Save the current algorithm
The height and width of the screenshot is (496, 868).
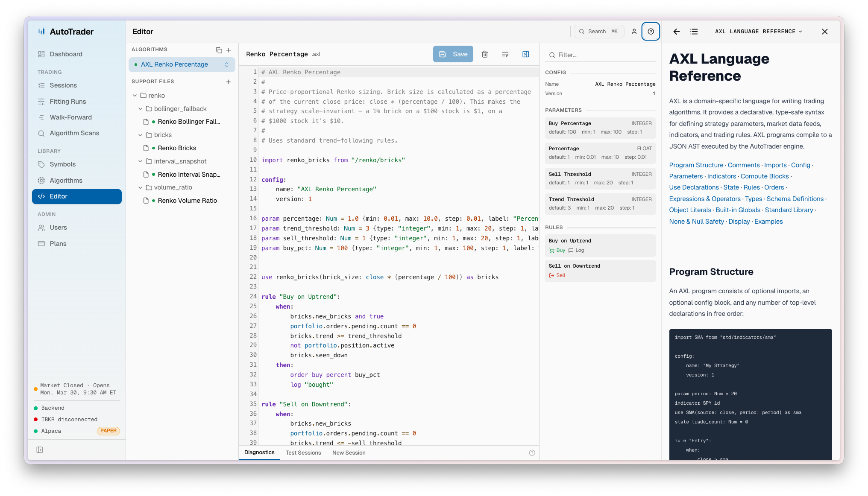[453, 54]
